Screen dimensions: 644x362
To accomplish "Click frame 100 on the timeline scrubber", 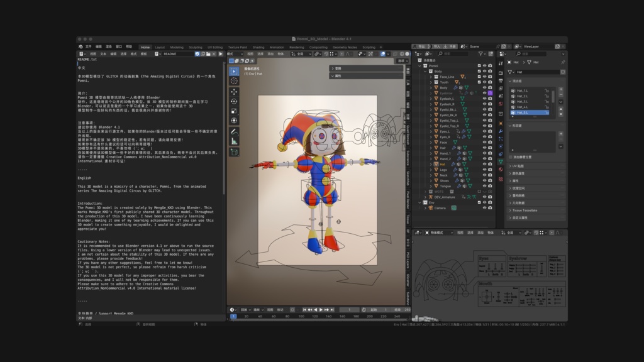I will tap(301, 316).
